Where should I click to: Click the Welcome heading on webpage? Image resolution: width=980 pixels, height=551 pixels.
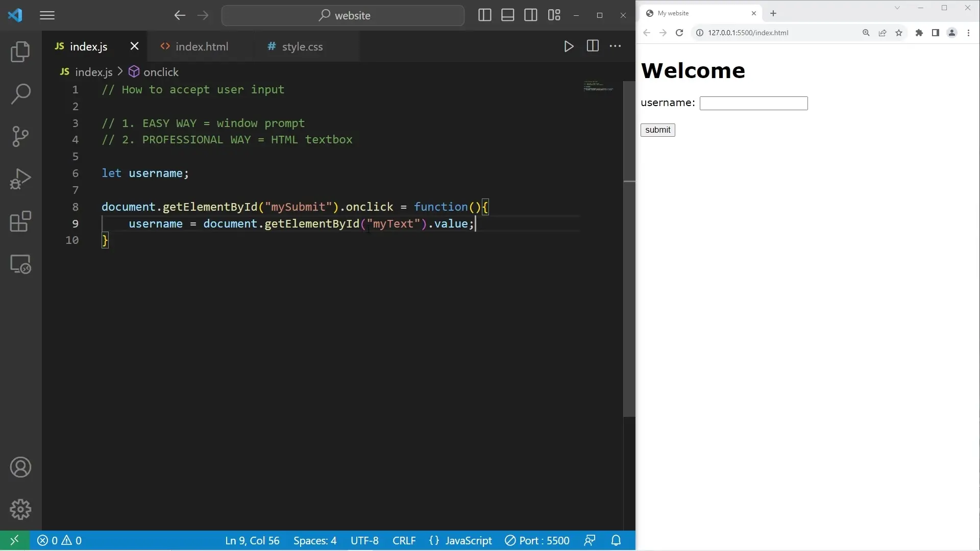[693, 70]
